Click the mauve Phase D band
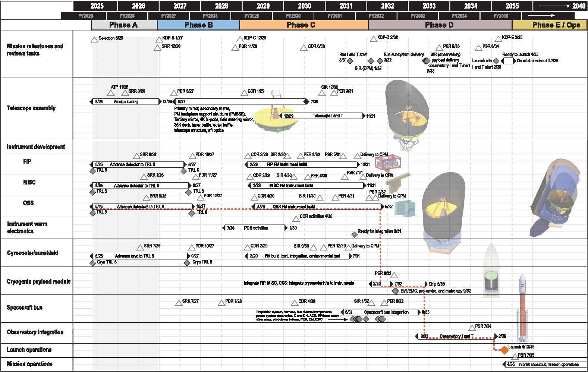Viewport: 588px width, 372px height. coord(440,25)
